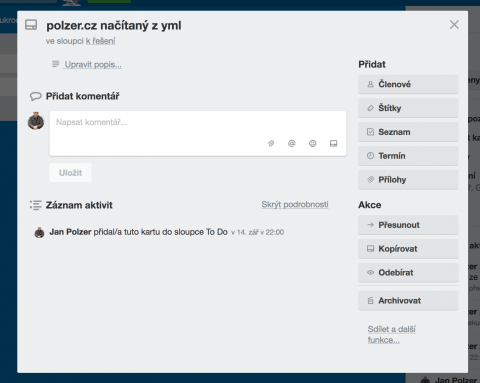Screen dimensions: 480x383
Task: Close the card dialog with X
Action: 454,25
